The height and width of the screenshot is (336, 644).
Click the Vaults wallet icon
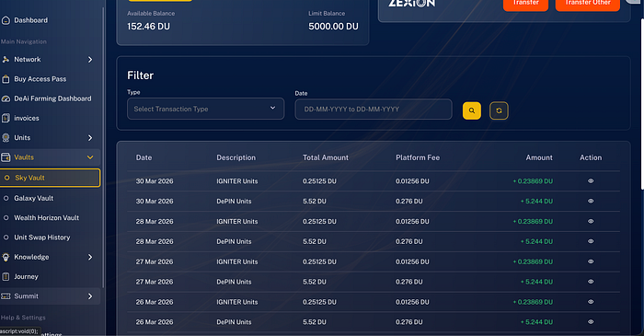pos(6,157)
